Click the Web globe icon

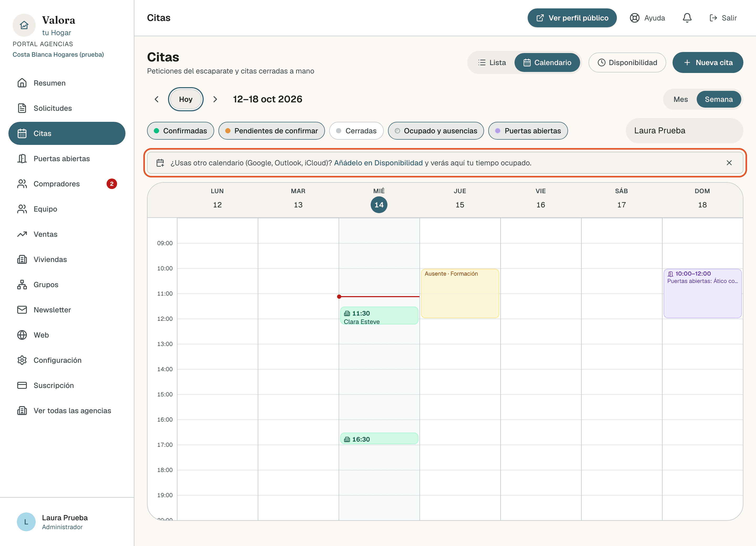[x=22, y=335]
